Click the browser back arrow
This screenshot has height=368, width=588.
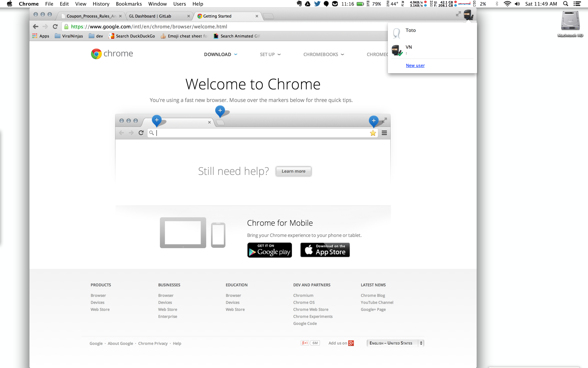[36, 27]
